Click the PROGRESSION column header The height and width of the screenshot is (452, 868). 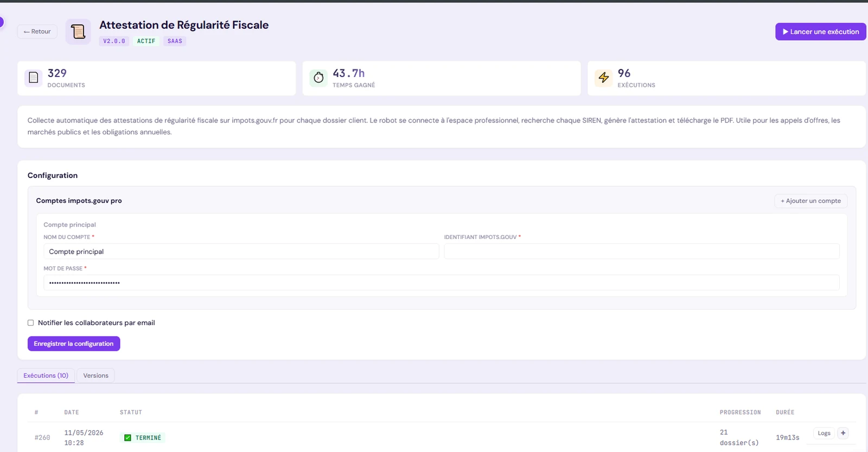740,412
